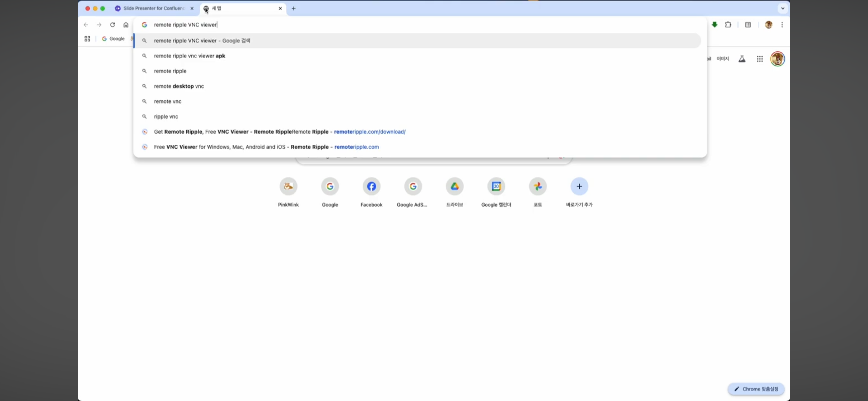Select suggestion 'remote ripple vnc viewer apk'

pos(189,56)
